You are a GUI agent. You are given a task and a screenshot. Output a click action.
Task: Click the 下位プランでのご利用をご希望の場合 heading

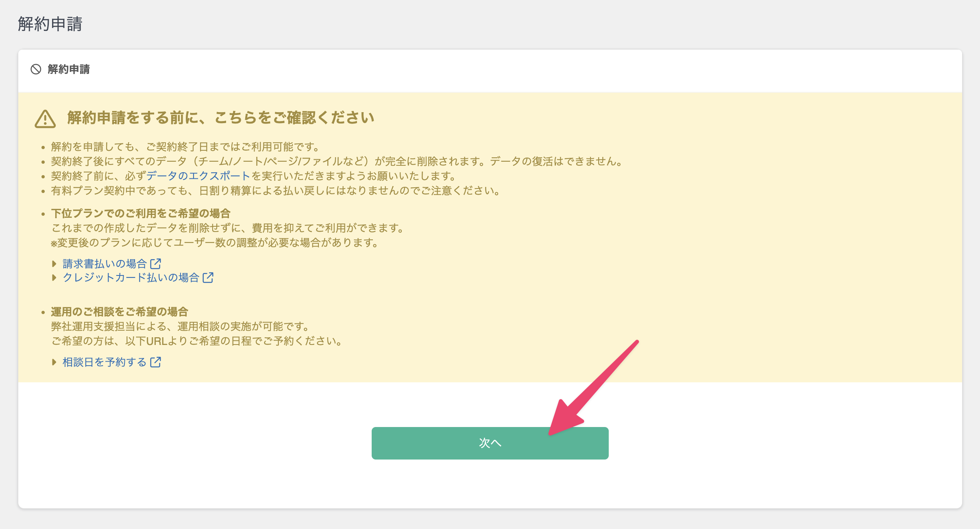[141, 213]
